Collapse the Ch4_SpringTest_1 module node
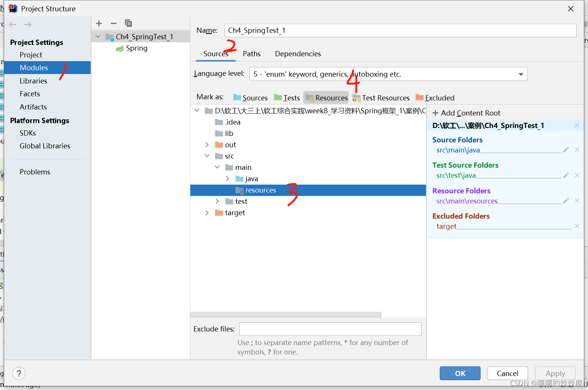 (x=98, y=37)
